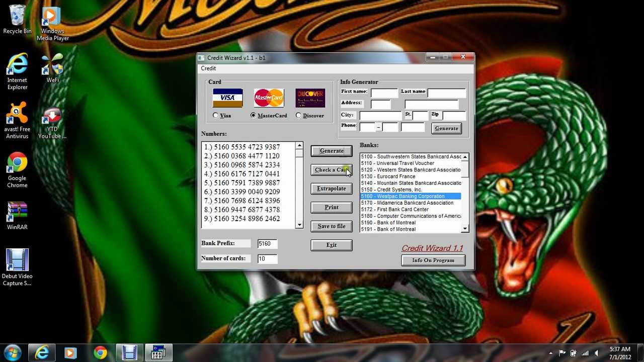
Task: Click the Exit button
Action: point(332,245)
